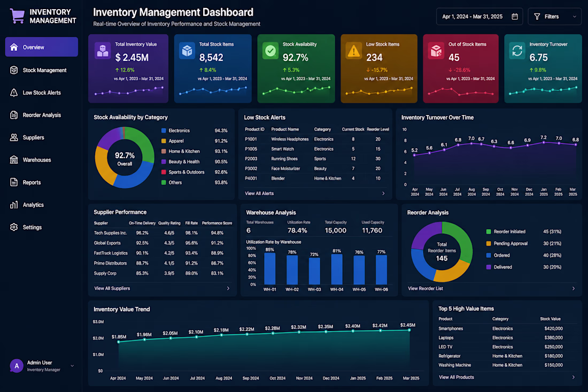This screenshot has height=392, width=588.
Task: Click the Total Capacity 15,000 value
Action: click(x=335, y=230)
